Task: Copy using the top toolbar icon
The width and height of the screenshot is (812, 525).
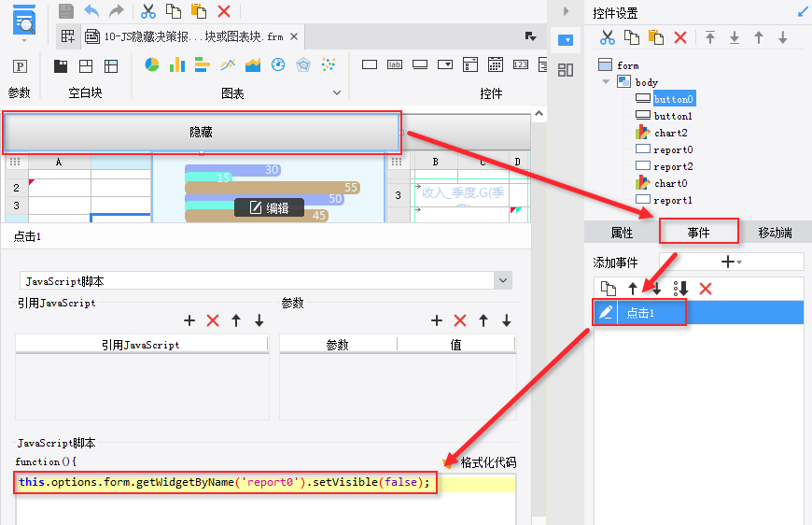Action: [174, 11]
